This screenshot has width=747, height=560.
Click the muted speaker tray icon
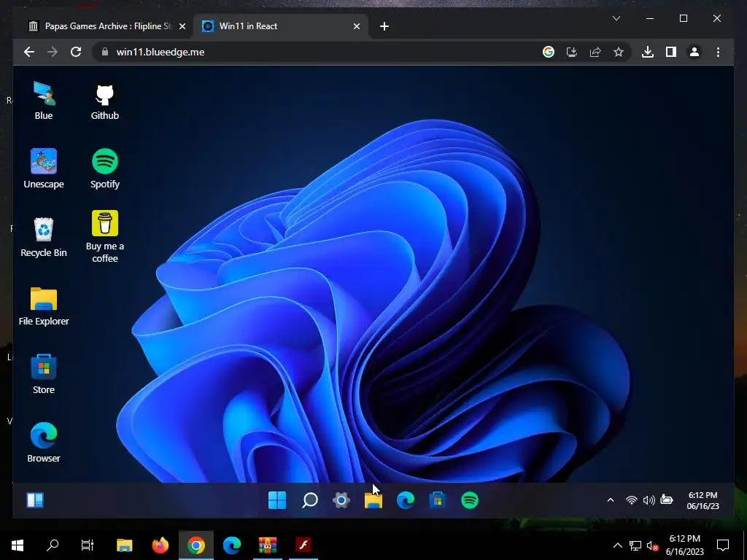[652, 545]
